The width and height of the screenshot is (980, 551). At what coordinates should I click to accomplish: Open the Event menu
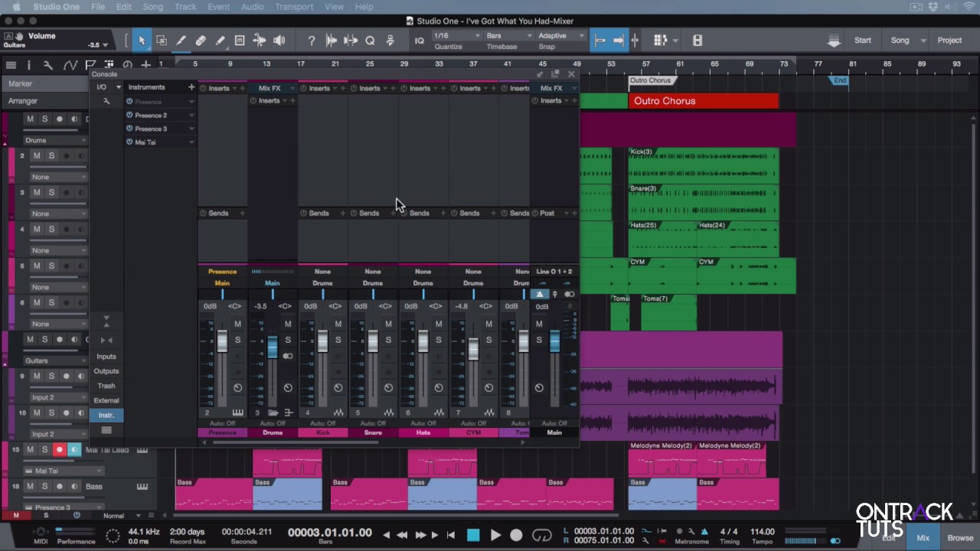tap(218, 7)
